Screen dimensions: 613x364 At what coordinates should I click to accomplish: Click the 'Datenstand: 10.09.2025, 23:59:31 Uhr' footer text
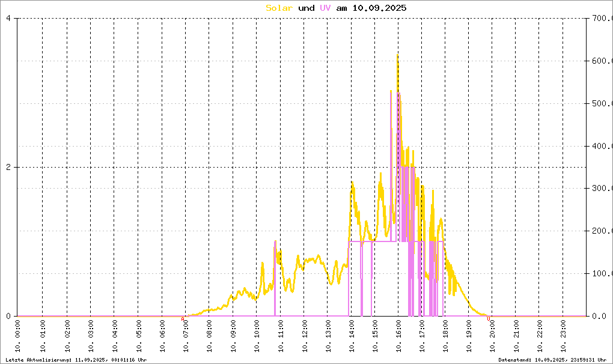pos(552,360)
